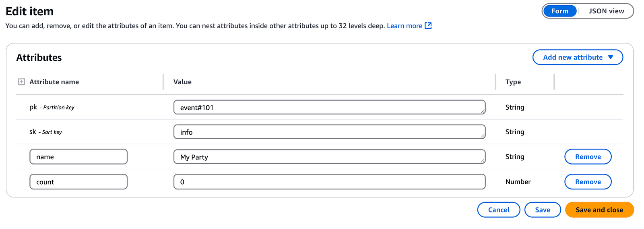Viewport: 644px width, 229px height.
Task: Click the 'My Party' value field
Action: 329,157
